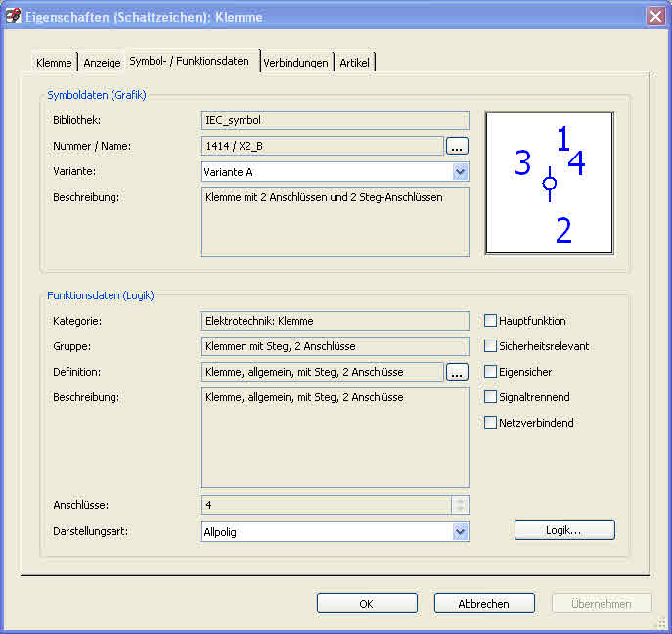The height and width of the screenshot is (634, 672).
Task: Click the Kategorie field
Action: pos(335,321)
